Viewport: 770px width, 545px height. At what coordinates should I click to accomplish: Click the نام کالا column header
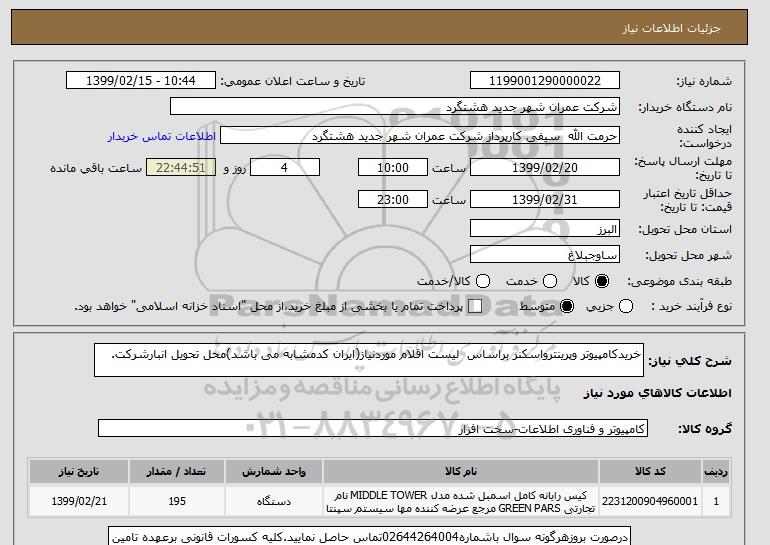pos(461,471)
